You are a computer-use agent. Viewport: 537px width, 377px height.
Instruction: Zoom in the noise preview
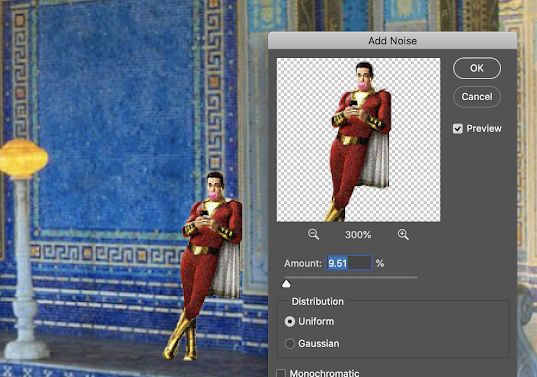click(x=403, y=235)
